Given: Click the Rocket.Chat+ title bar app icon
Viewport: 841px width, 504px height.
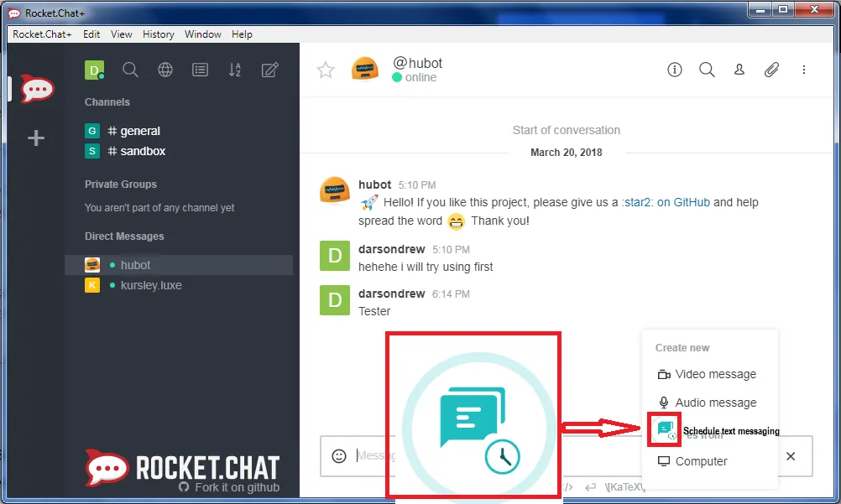Looking at the screenshot, I should [x=14, y=13].
